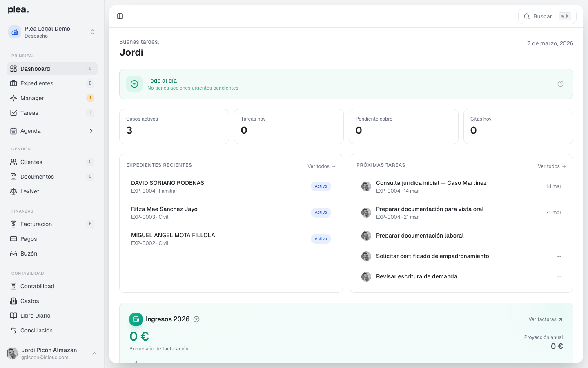Image resolution: width=588 pixels, height=368 pixels.
Task: Open the Dashboard grid view
Action: coord(13,69)
